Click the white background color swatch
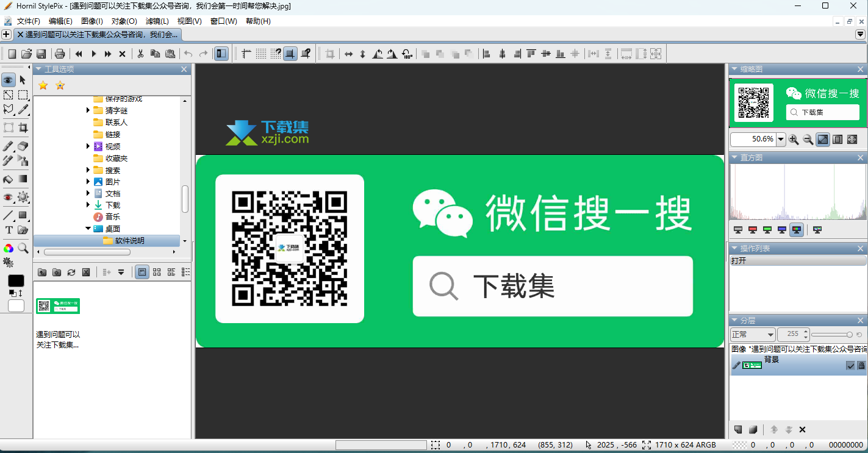The image size is (868, 453). coord(16,305)
